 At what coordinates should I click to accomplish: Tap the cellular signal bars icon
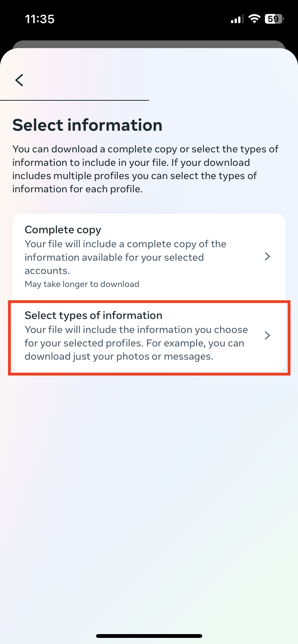click(x=237, y=19)
